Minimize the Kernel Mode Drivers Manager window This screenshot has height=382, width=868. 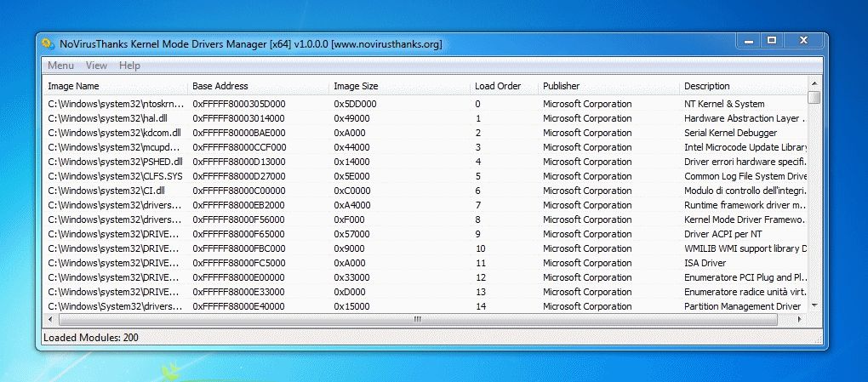click(x=748, y=41)
